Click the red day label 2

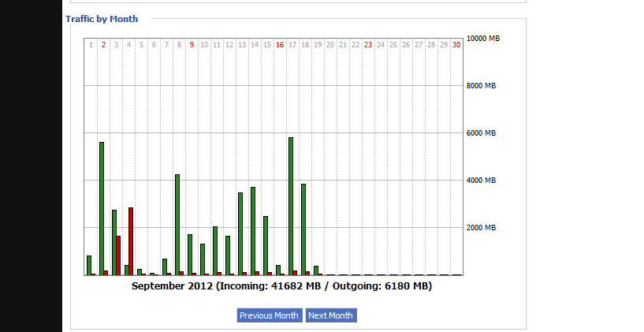103,45
